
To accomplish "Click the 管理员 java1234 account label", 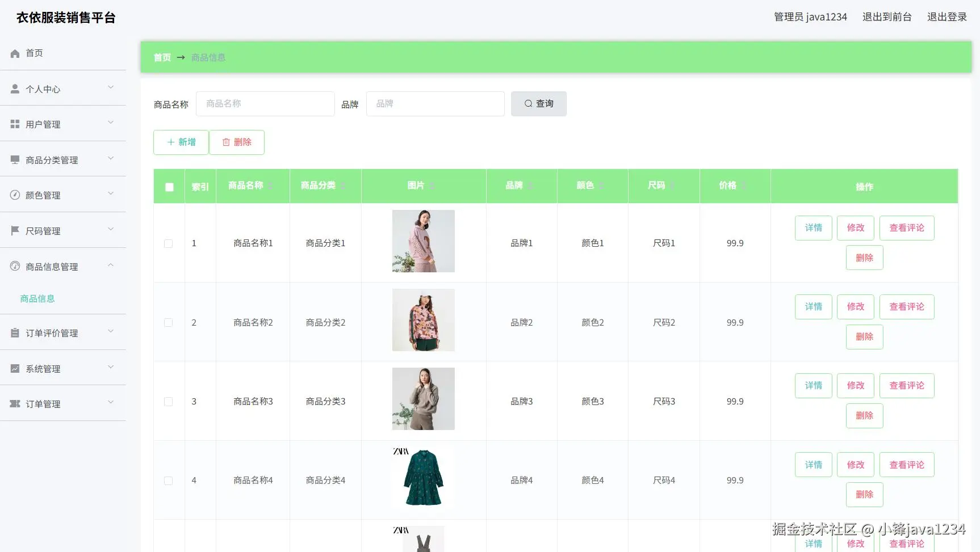I will (x=810, y=17).
